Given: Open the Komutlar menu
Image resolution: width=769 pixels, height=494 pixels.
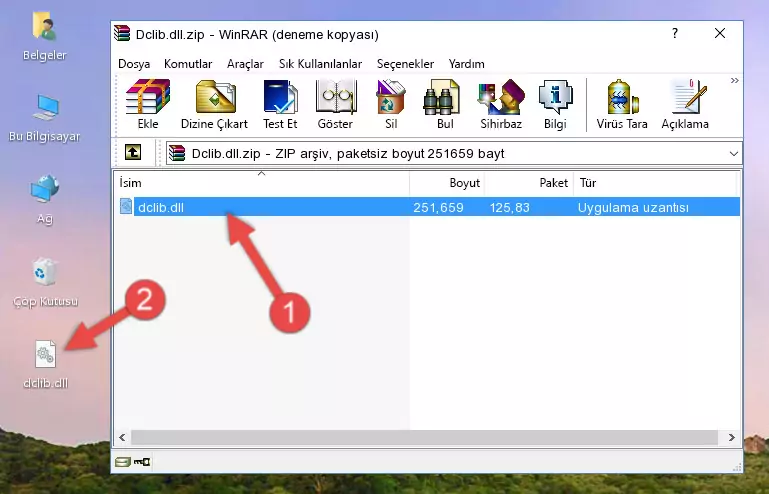Looking at the screenshot, I should 188,64.
